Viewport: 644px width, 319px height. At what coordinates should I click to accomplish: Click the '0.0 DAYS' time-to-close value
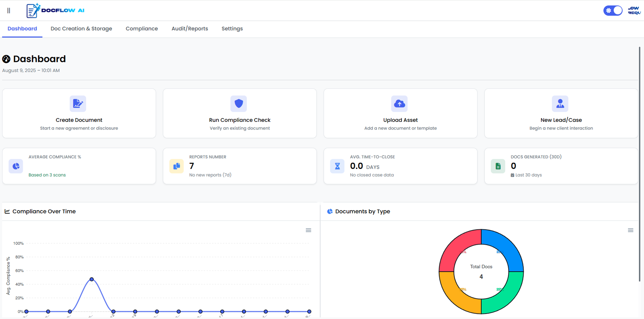pyautogui.click(x=365, y=166)
